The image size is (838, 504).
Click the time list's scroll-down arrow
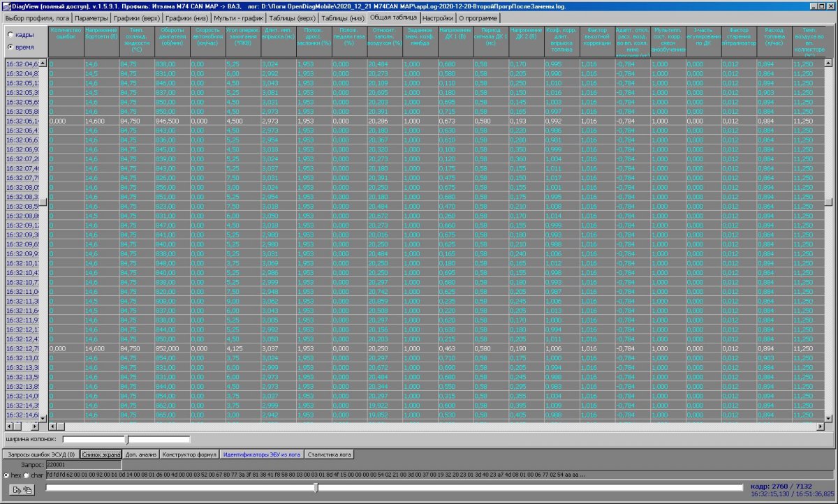(43, 418)
